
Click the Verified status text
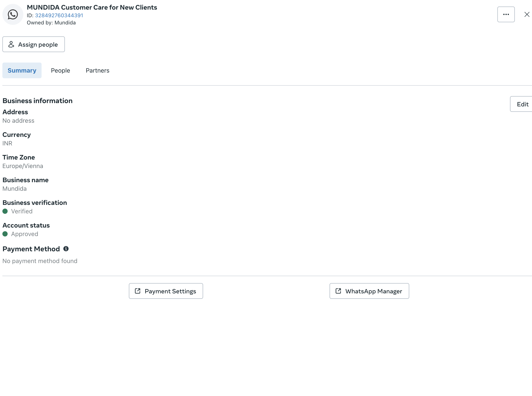pyautogui.click(x=22, y=211)
